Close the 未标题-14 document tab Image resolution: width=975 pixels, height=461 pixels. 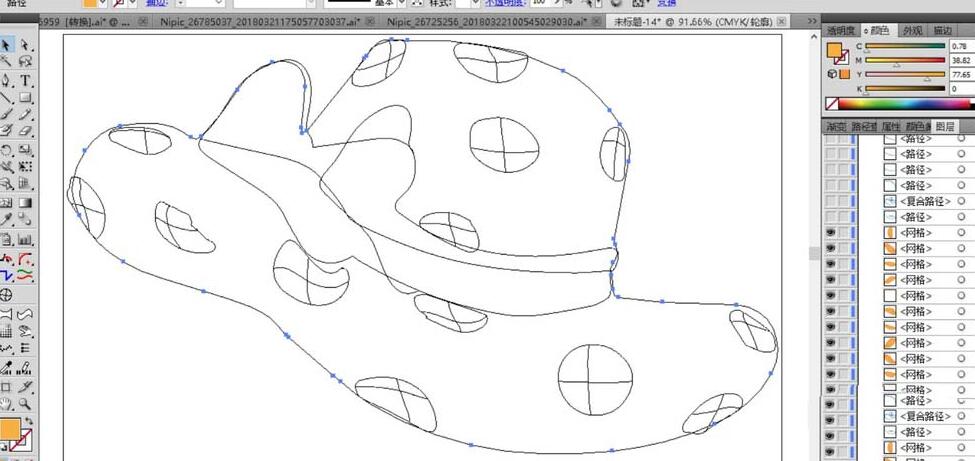tap(784, 22)
